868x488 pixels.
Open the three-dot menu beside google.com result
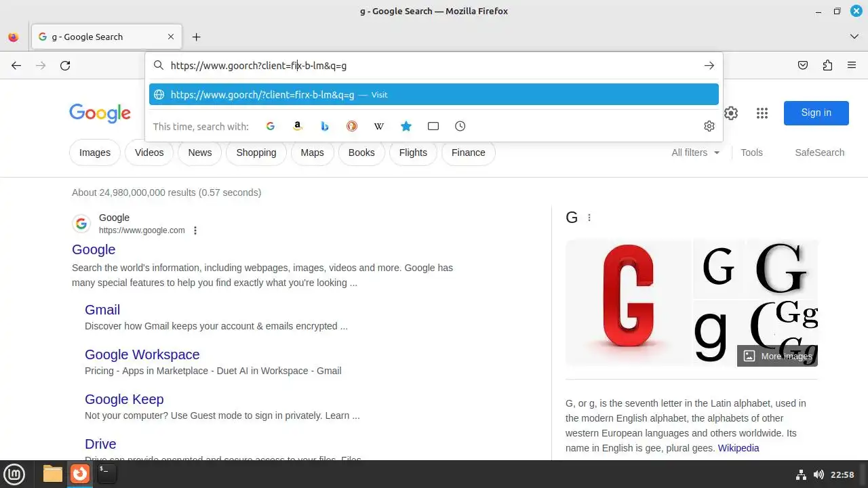195,230
